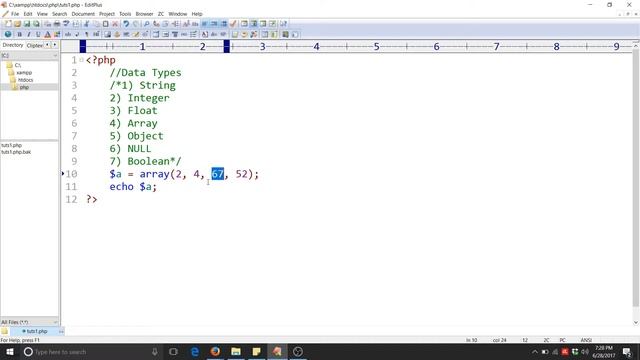This screenshot has width=640, height=360.
Task: Open Firefox from the taskbar
Action: (216, 351)
